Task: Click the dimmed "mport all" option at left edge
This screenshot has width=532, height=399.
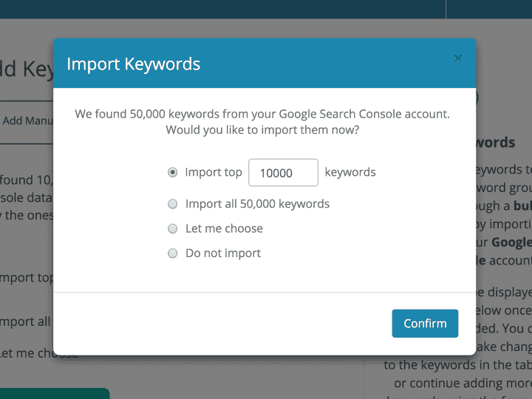Action: 27,321
